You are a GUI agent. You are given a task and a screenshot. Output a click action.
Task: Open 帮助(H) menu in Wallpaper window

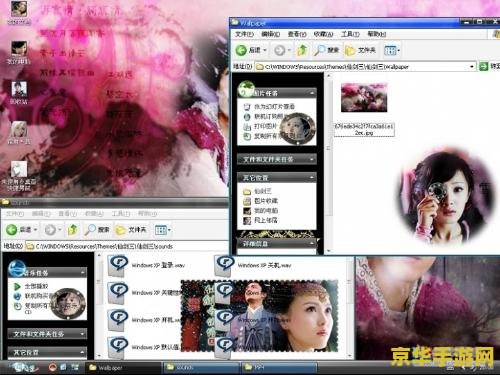point(377,34)
